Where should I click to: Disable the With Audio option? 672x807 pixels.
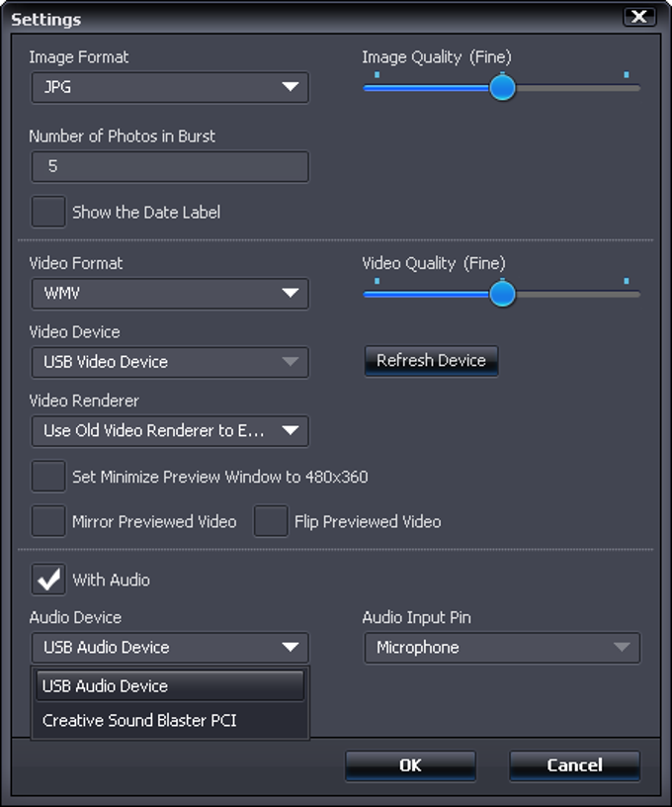coord(48,580)
